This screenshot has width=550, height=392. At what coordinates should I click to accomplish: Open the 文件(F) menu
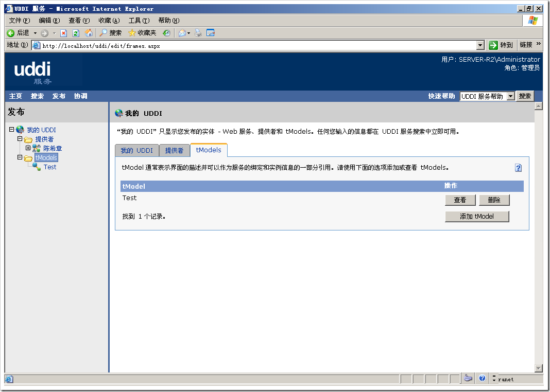[20, 20]
